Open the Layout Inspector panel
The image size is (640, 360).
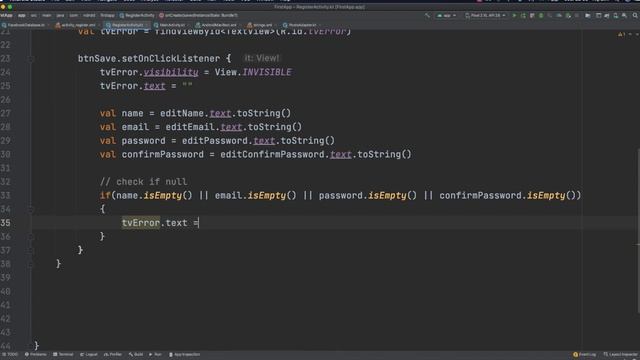point(620,354)
